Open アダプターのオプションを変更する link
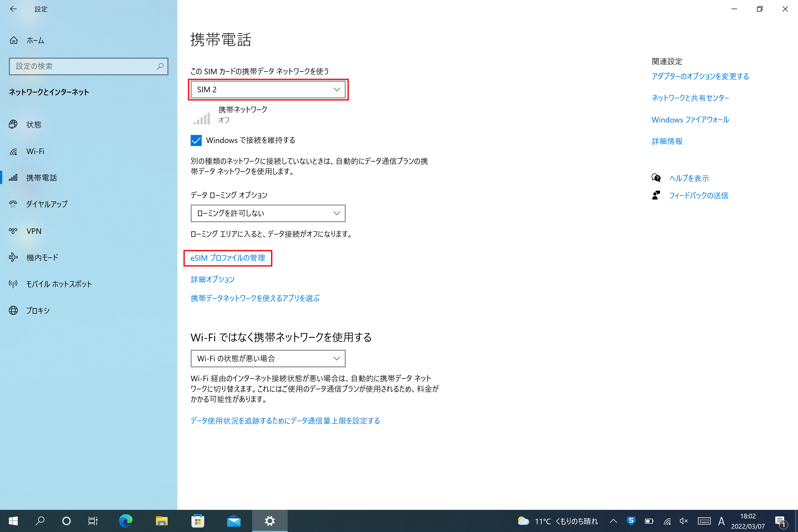798x532 pixels. tap(700, 76)
